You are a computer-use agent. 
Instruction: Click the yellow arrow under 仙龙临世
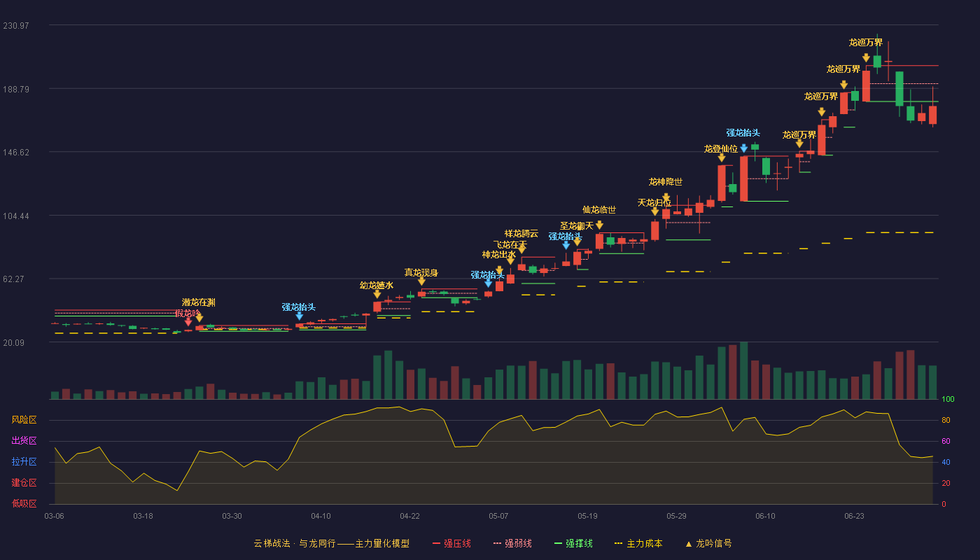point(599,225)
